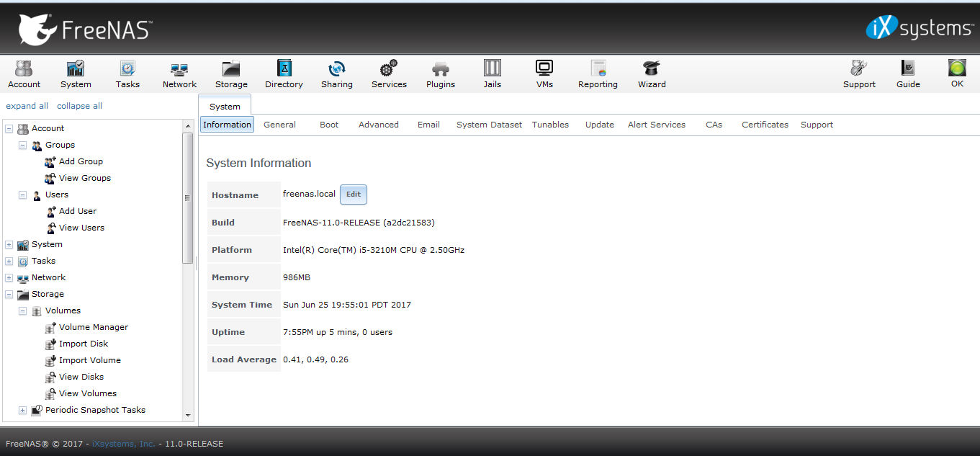Collapse the Account tree node
980x456 pixels.
click(x=9, y=129)
